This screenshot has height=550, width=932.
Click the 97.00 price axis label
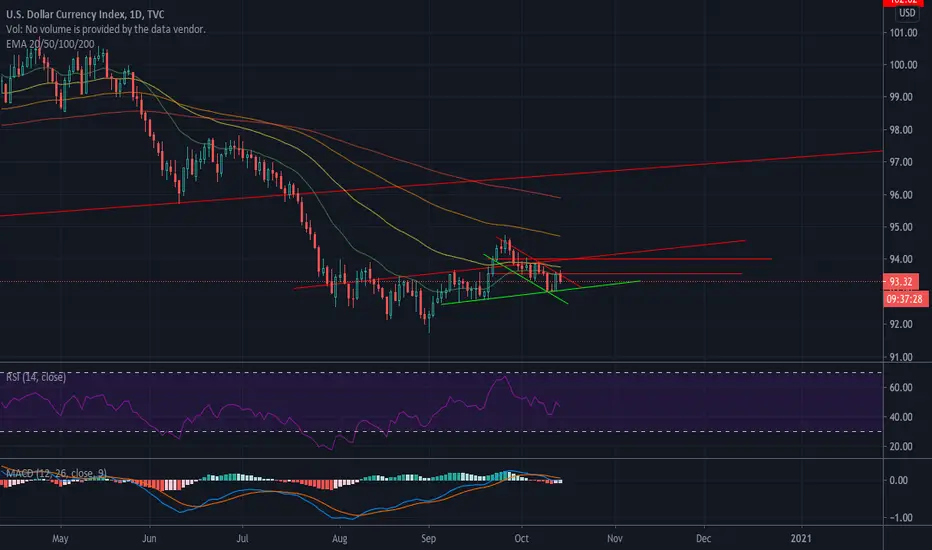click(x=900, y=162)
